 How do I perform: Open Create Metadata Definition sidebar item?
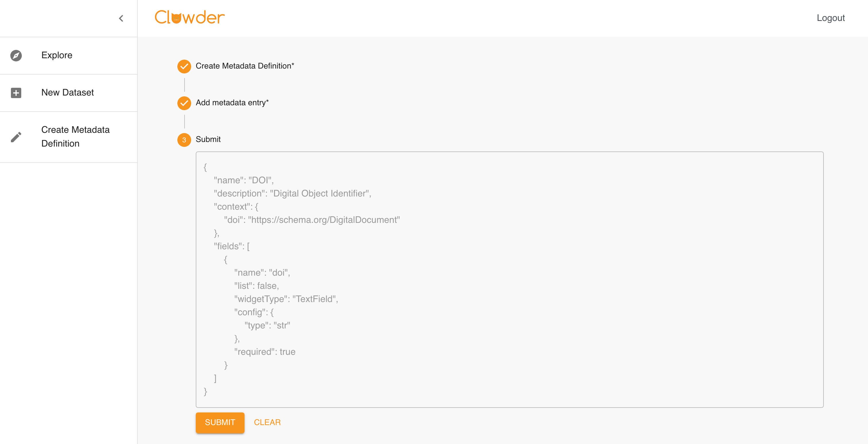click(75, 137)
